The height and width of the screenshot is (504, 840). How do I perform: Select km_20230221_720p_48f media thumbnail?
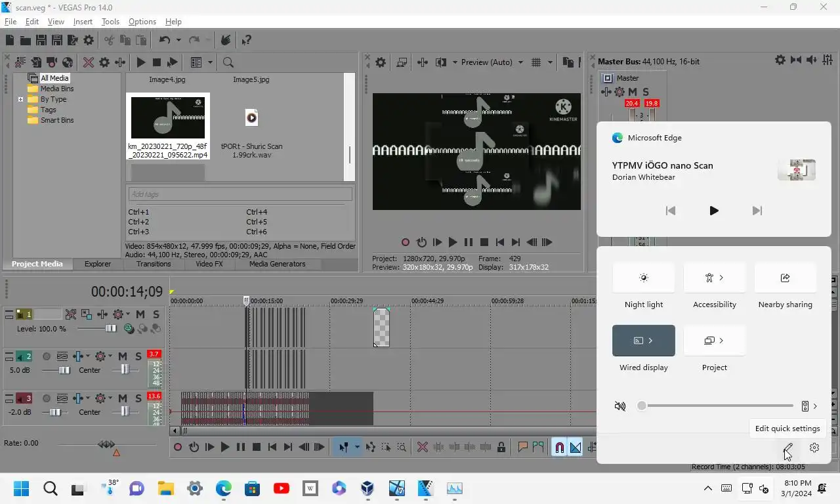(x=168, y=126)
